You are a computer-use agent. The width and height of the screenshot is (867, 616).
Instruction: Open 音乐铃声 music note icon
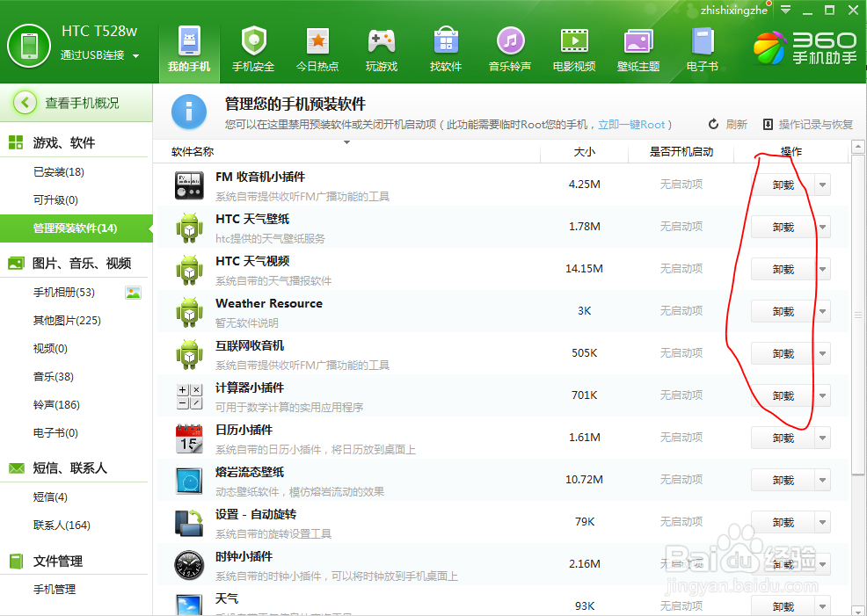click(x=510, y=41)
